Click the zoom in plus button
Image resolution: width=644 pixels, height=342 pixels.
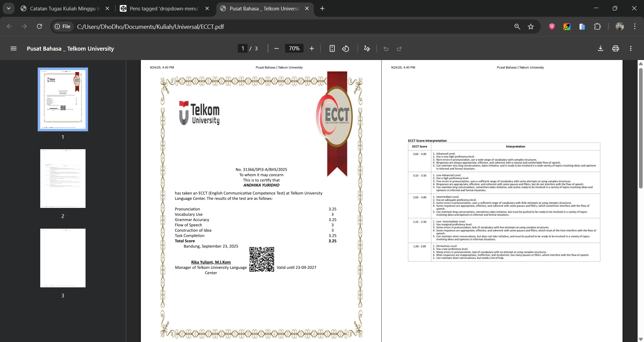pos(312,49)
